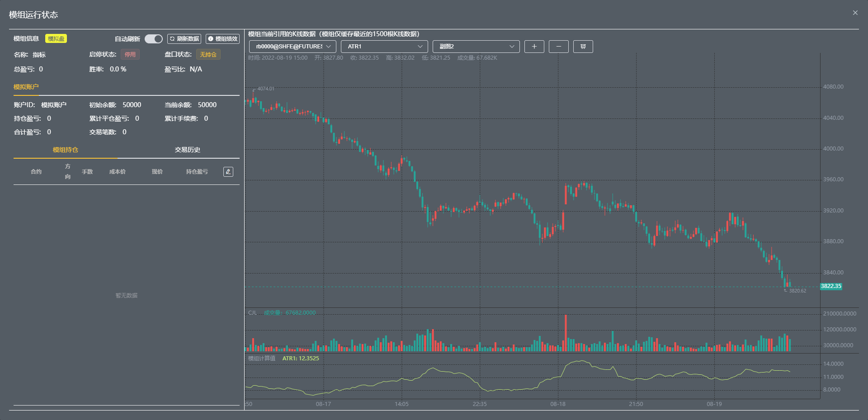Click the 3822.35 current price label

(831, 286)
